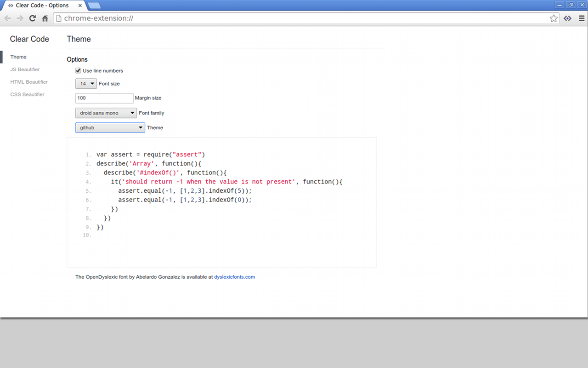Screen dimensions: 588x368
Task: Open the CSS Beautifier section
Action: (x=28, y=94)
